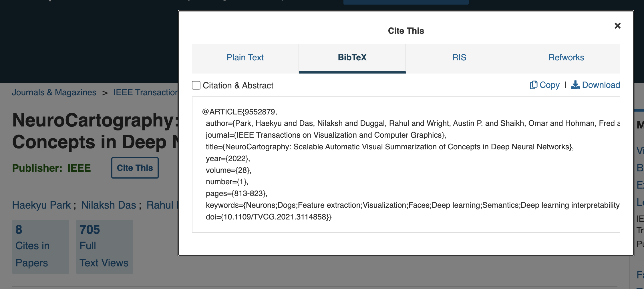Switch to the Refworks tab

566,58
